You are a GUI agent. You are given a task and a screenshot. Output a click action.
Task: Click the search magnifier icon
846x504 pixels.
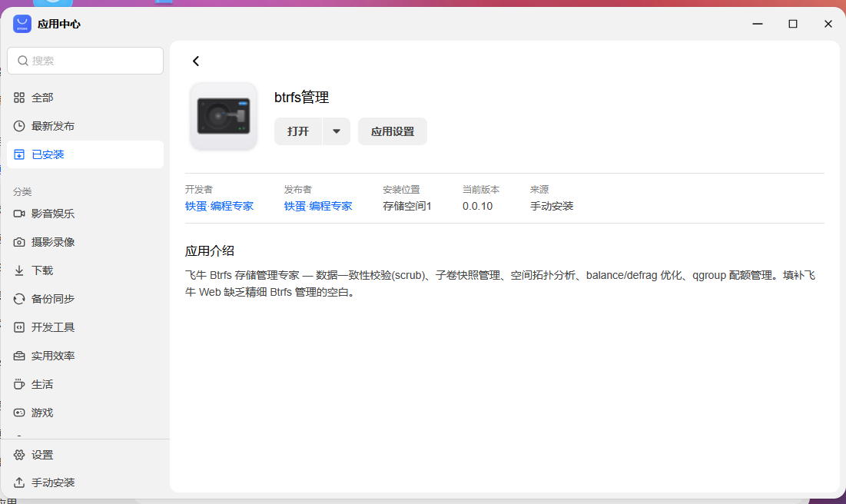click(x=22, y=61)
